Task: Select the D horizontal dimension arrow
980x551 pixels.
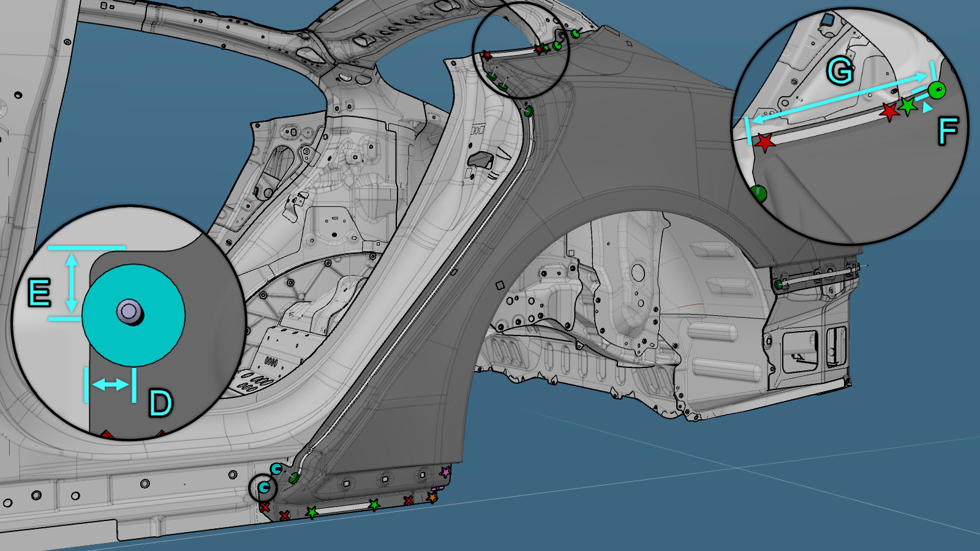Action: click(110, 384)
